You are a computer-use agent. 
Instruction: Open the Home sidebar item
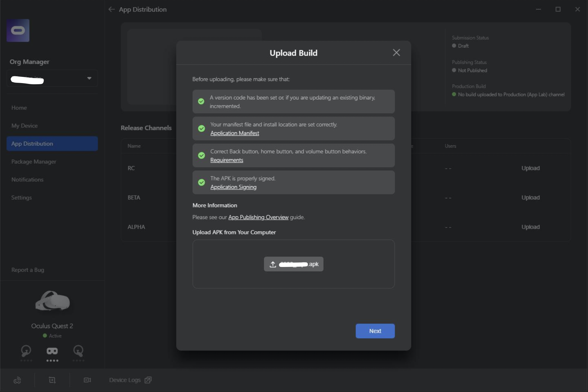point(19,108)
